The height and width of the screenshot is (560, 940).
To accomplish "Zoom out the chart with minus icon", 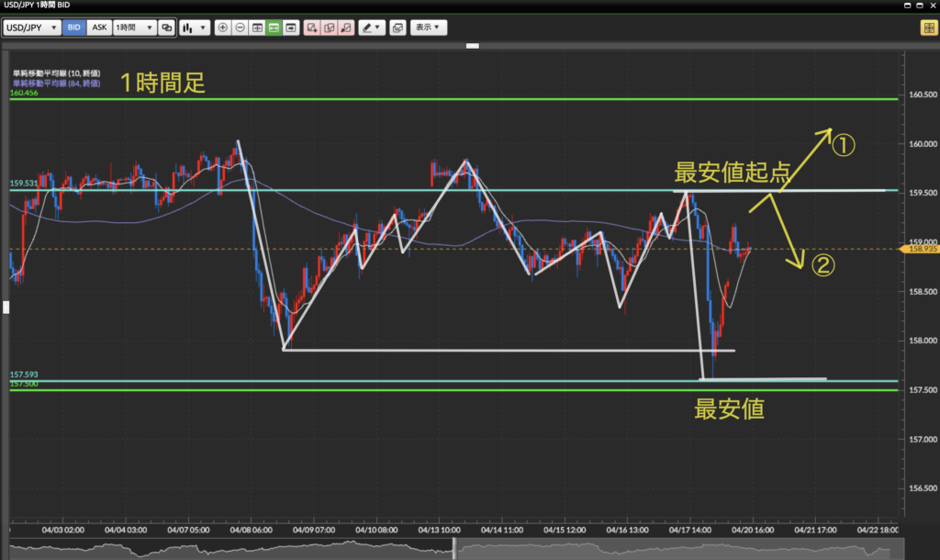I will pyautogui.click(x=240, y=28).
